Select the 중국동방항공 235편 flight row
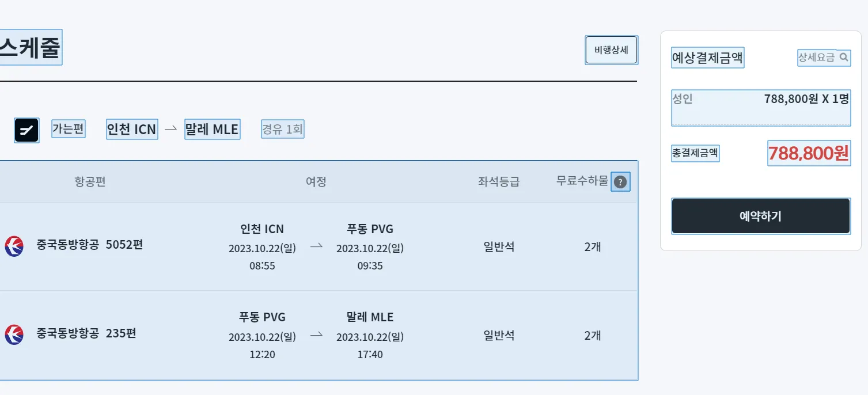This screenshot has width=868, height=395. (x=319, y=335)
